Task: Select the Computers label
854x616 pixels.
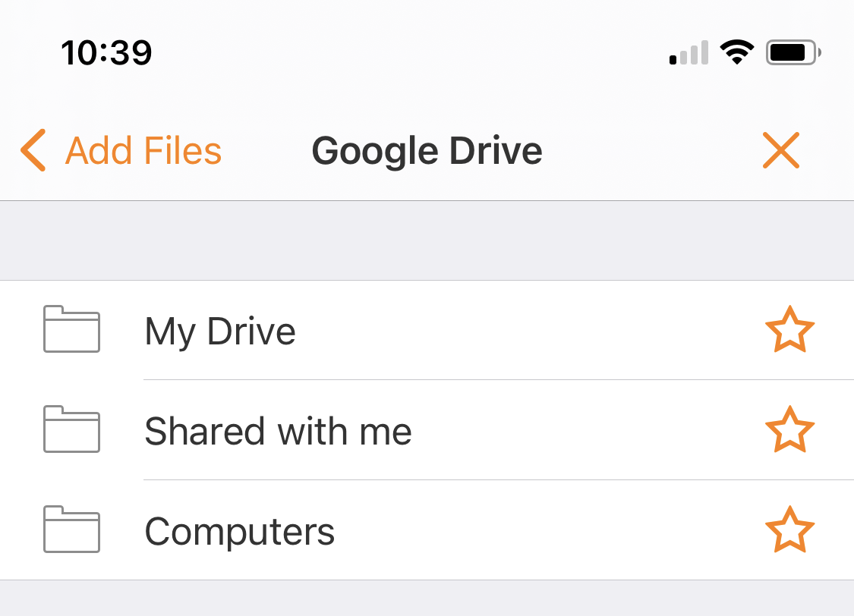Action: (x=240, y=531)
